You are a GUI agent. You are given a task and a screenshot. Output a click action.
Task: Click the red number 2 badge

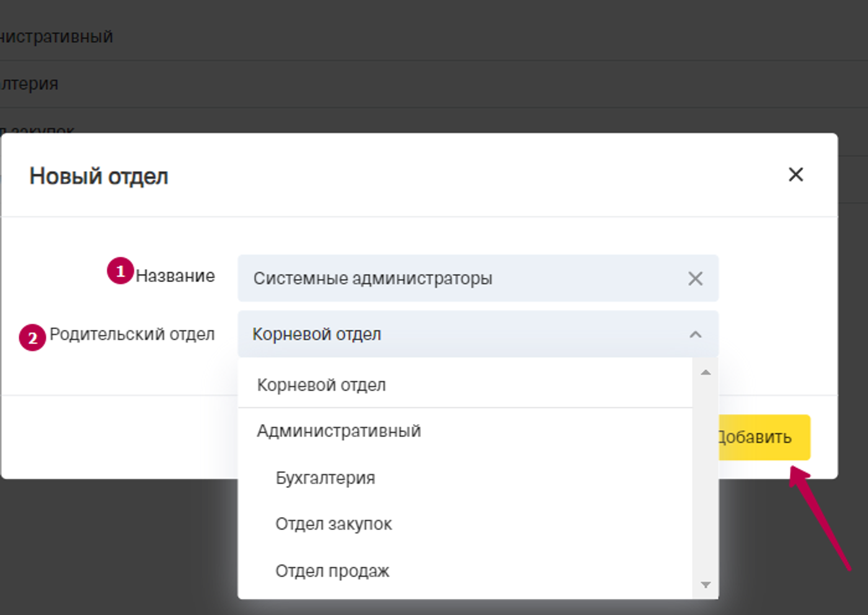click(32, 338)
